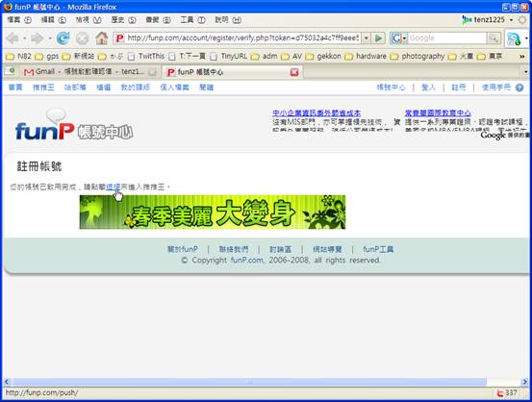Image resolution: width=532 pixels, height=402 pixels.
Task: Open the photography bookmark folder
Action: tap(418, 56)
